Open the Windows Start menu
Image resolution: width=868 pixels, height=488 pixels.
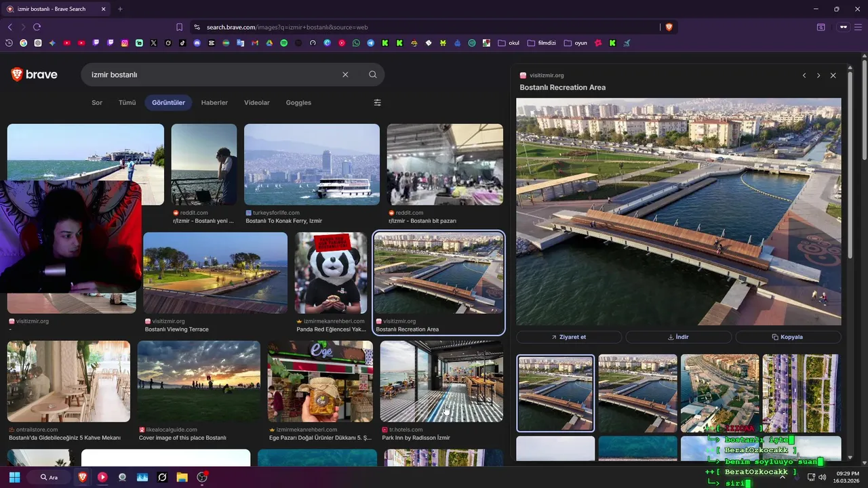14,477
